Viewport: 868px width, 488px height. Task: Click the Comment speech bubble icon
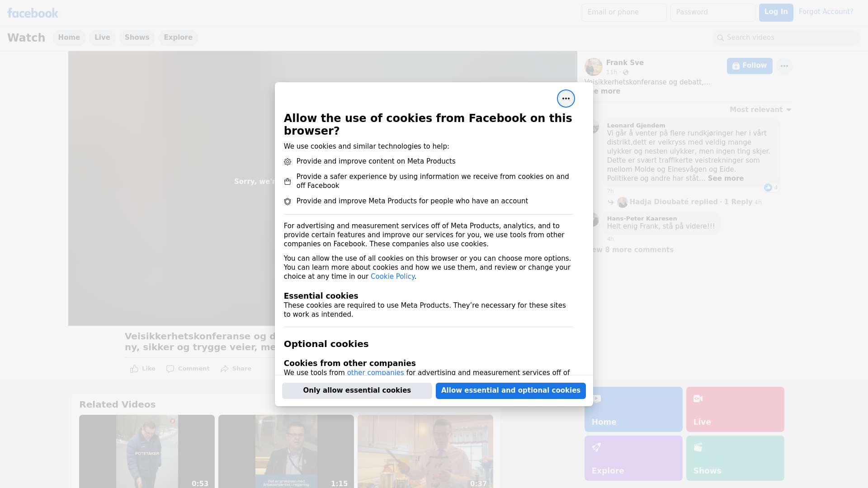(x=170, y=369)
